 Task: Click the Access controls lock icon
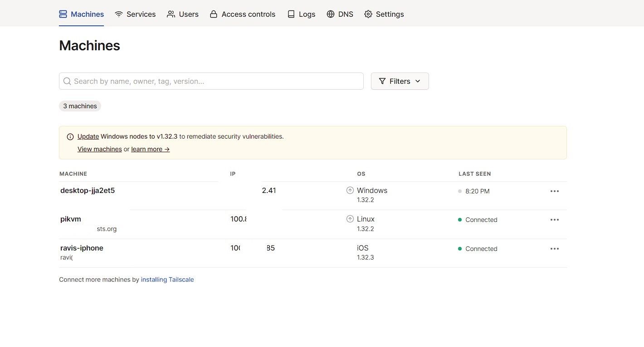(214, 14)
